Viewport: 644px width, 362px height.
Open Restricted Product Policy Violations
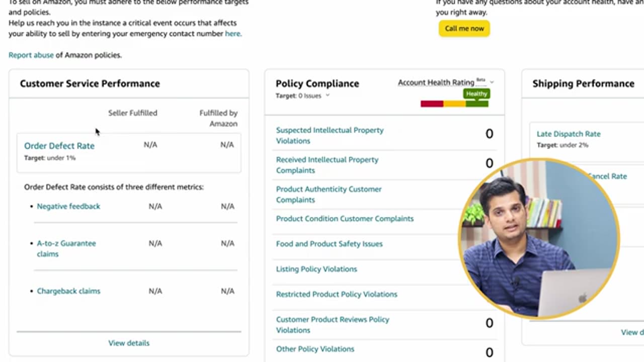pyautogui.click(x=337, y=294)
